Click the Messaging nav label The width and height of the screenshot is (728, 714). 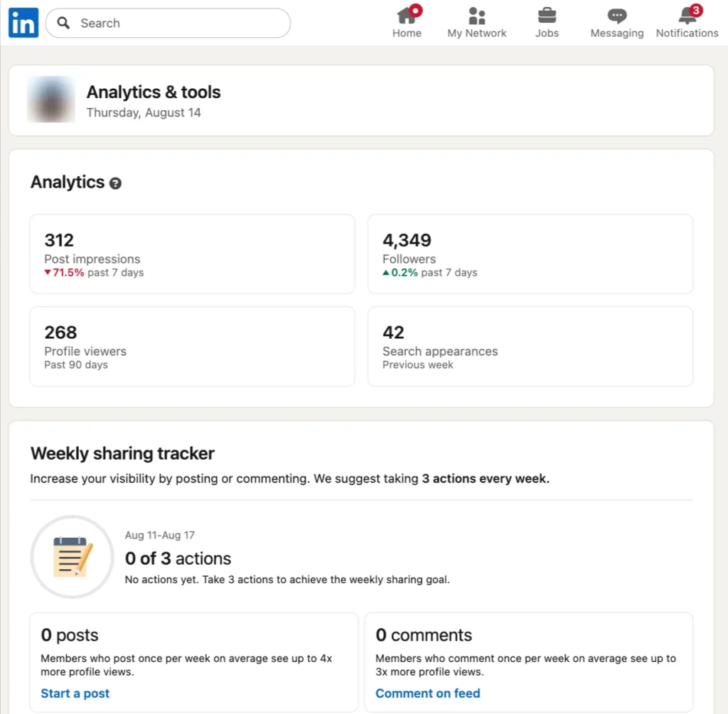click(x=617, y=33)
